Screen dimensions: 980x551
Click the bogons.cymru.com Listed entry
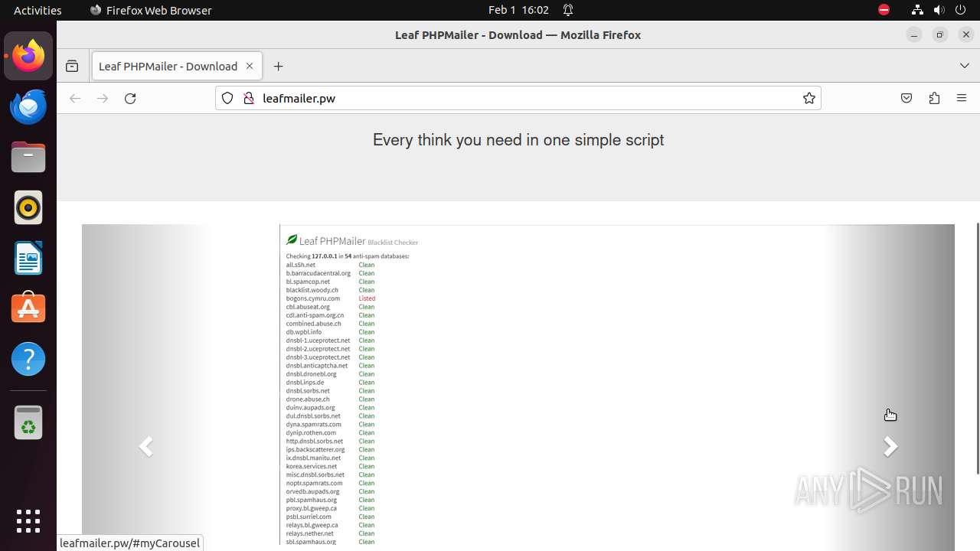[x=331, y=298]
